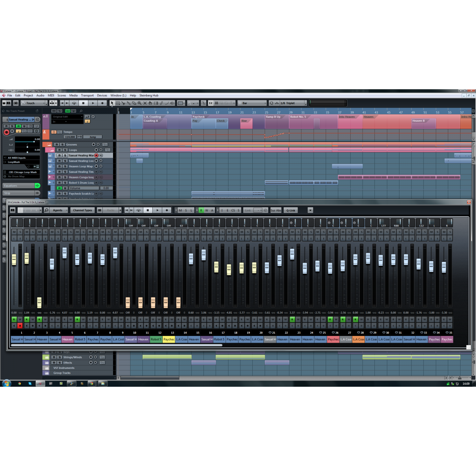
Task: Click record enable on Saxual Healing inspector
Action: coord(6,132)
